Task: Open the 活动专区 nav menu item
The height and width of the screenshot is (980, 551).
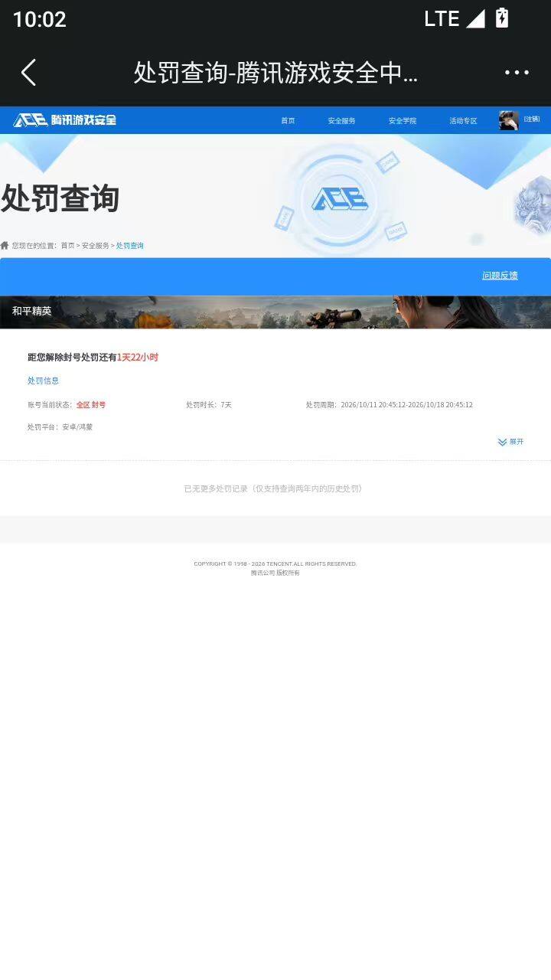Action: coord(463,121)
